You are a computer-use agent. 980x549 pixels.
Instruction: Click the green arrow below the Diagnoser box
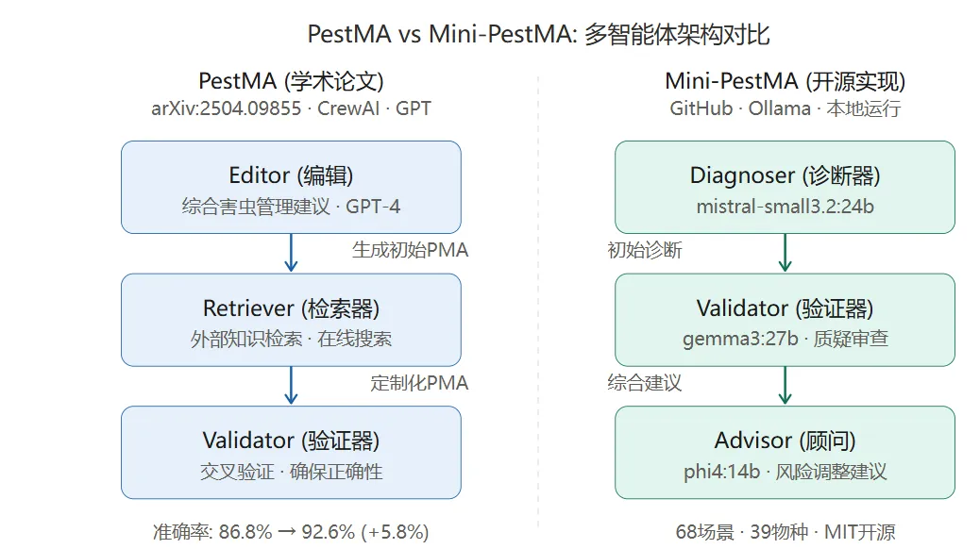[785, 253]
